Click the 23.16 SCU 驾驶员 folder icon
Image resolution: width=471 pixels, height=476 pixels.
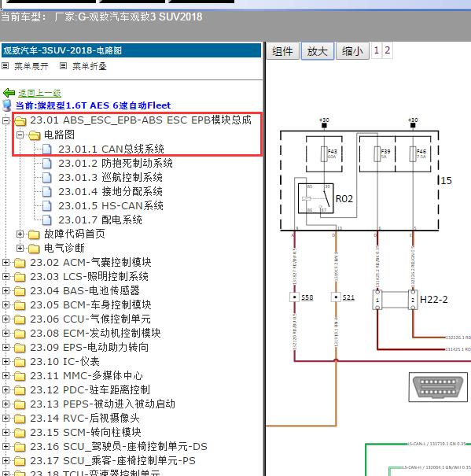(x=20, y=447)
